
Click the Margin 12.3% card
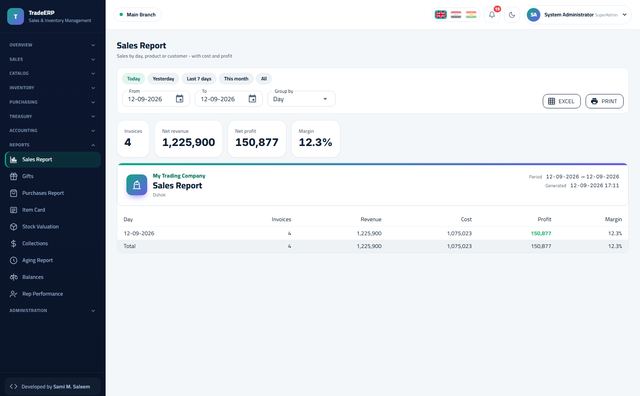click(x=316, y=139)
